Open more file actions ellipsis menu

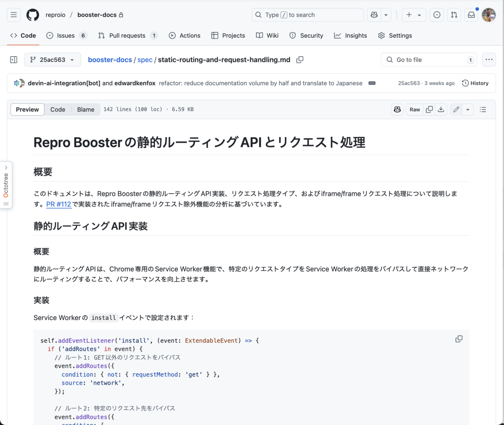pyautogui.click(x=489, y=60)
